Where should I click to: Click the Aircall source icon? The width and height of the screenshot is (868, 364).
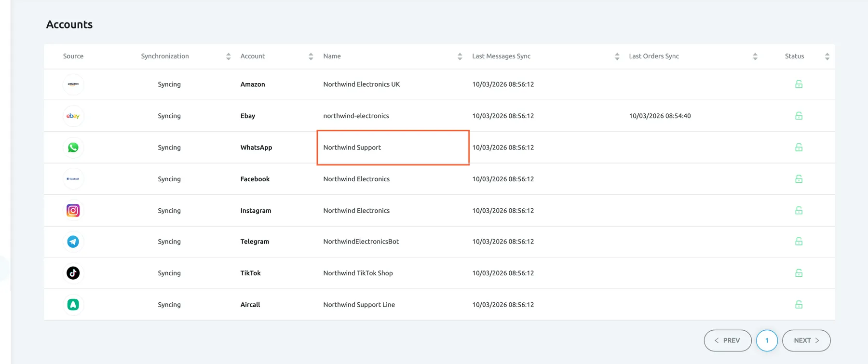[73, 305]
